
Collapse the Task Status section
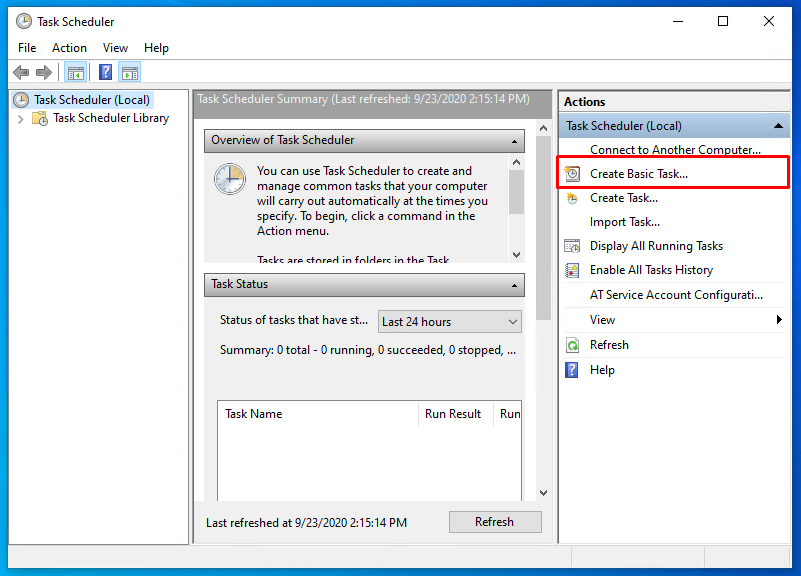click(x=514, y=285)
